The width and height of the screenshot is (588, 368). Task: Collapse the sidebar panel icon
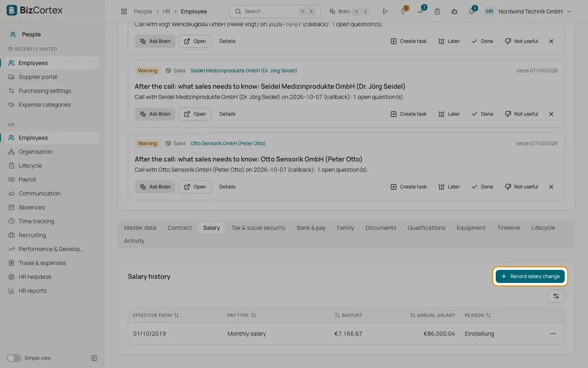[x=94, y=358]
